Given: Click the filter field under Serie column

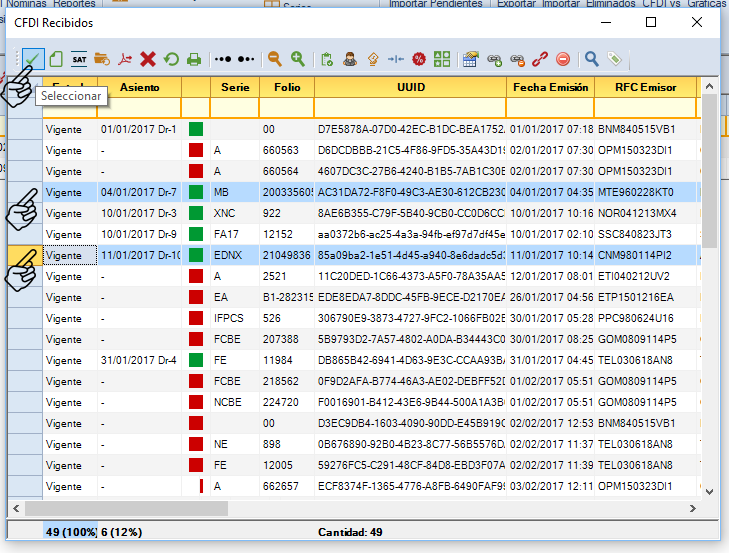Looking at the screenshot, I should tap(234, 108).
